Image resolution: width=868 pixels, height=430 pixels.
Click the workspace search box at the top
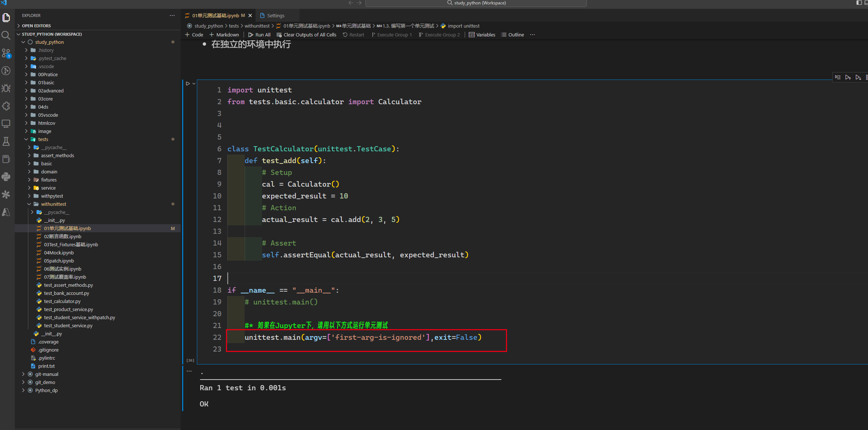point(476,3)
